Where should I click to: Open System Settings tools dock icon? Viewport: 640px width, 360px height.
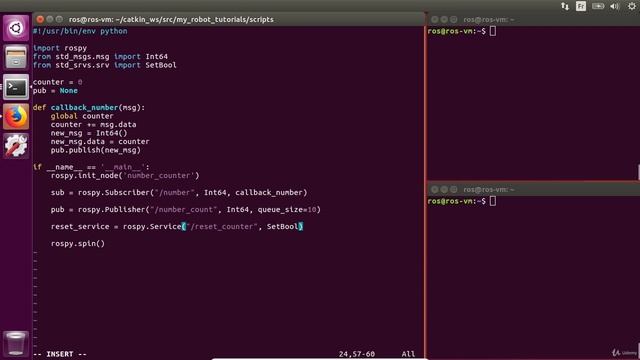[16, 146]
